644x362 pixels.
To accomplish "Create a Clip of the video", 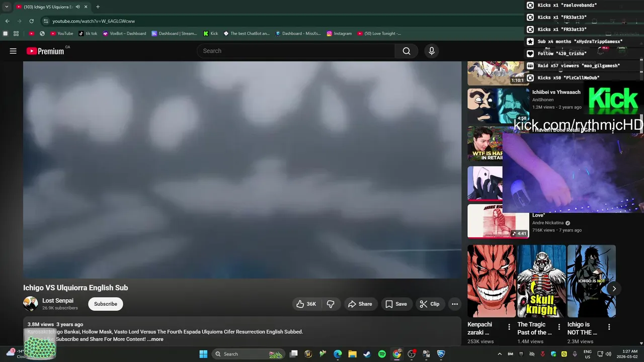I will coord(430,304).
